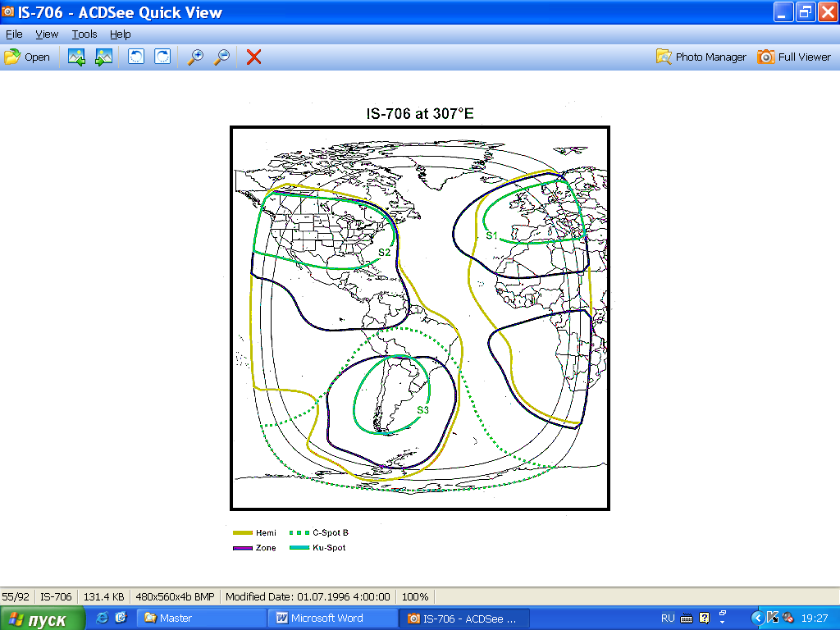Launch Photo Manager
The height and width of the screenshot is (630, 840).
pyautogui.click(x=701, y=57)
